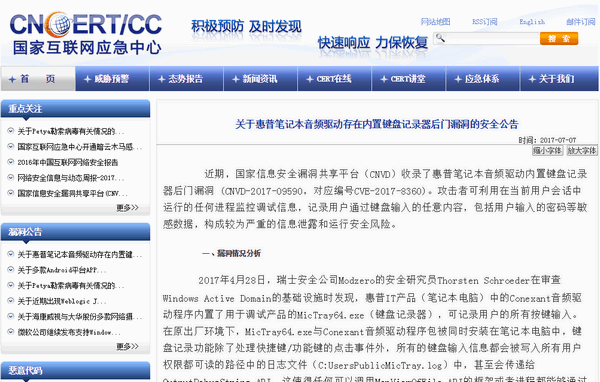This screenshot has width=600, height=382.
Task: Click the bullet icon beside 国家互联网应急中心开通暗云木马感
Action: click(11, 147)
